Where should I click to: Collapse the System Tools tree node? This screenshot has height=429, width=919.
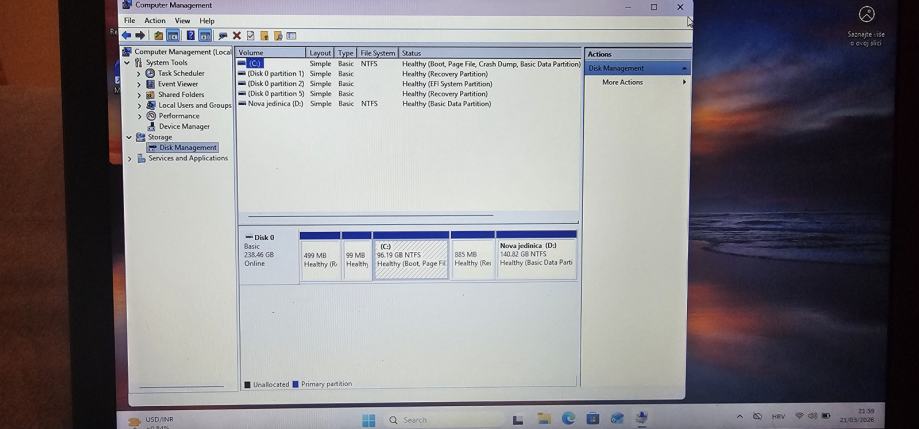click(127, 63)
